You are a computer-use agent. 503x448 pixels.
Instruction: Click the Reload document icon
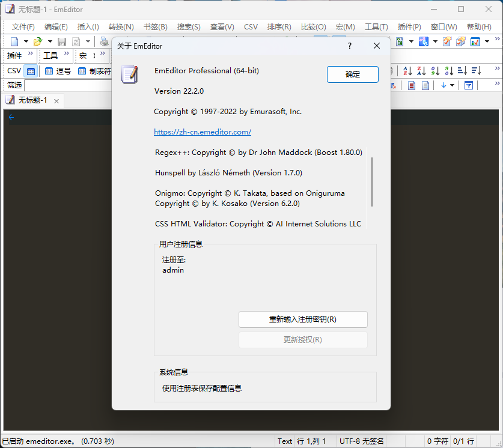coord(76,41)
